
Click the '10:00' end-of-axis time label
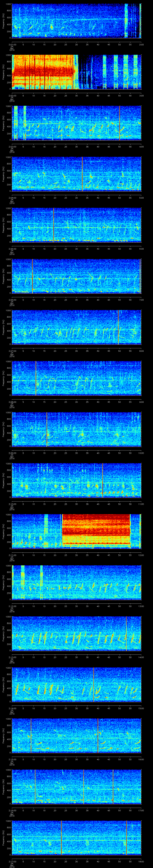coord(141,453)
